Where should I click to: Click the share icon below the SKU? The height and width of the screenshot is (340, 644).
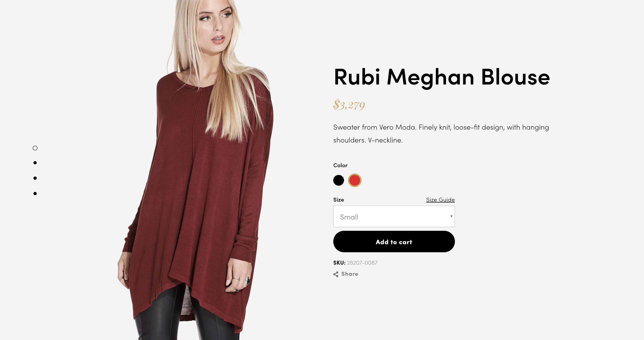[x=336, y=274]
